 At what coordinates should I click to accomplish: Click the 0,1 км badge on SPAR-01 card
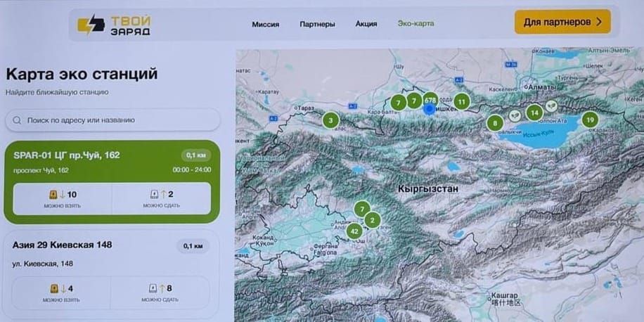click(x=196, y=155)
